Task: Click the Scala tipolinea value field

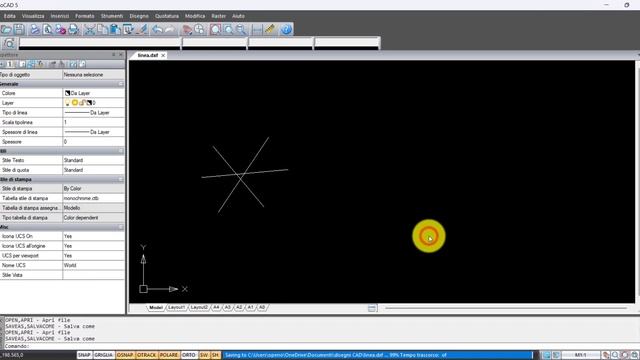Action: coord(94,122)
